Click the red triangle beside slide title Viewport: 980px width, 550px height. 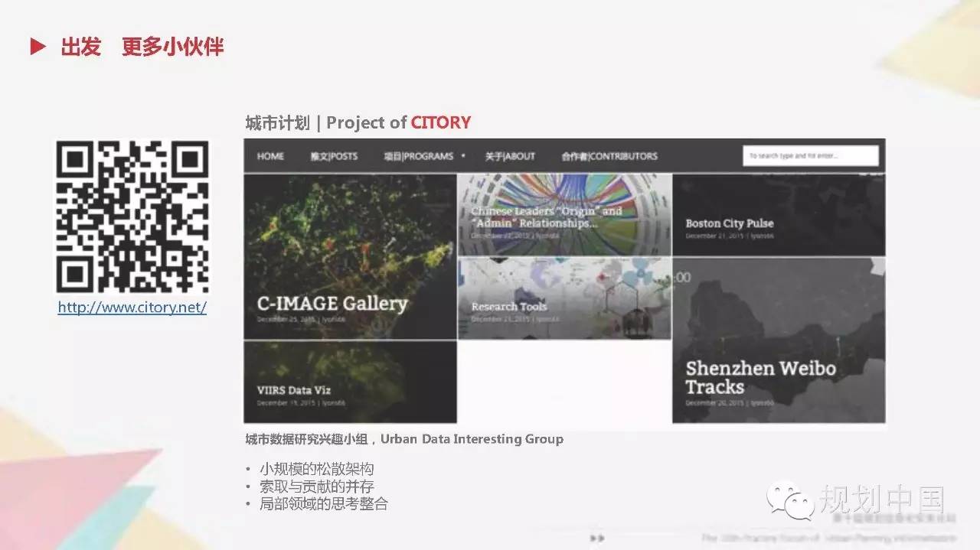(x=38, y=47)
